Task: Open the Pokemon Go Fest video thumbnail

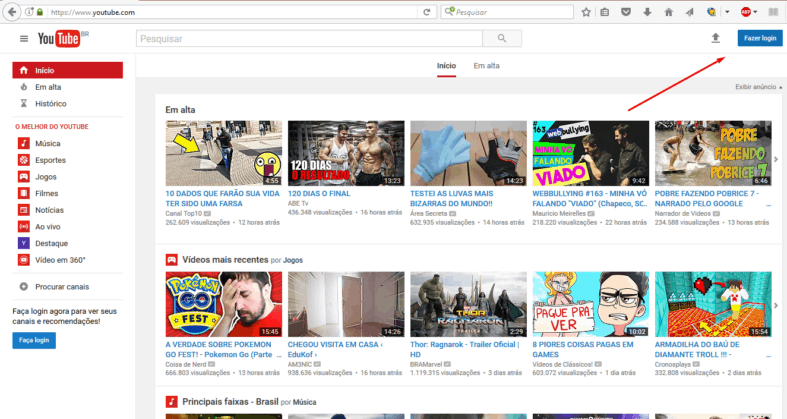Action: coord(224,304)
